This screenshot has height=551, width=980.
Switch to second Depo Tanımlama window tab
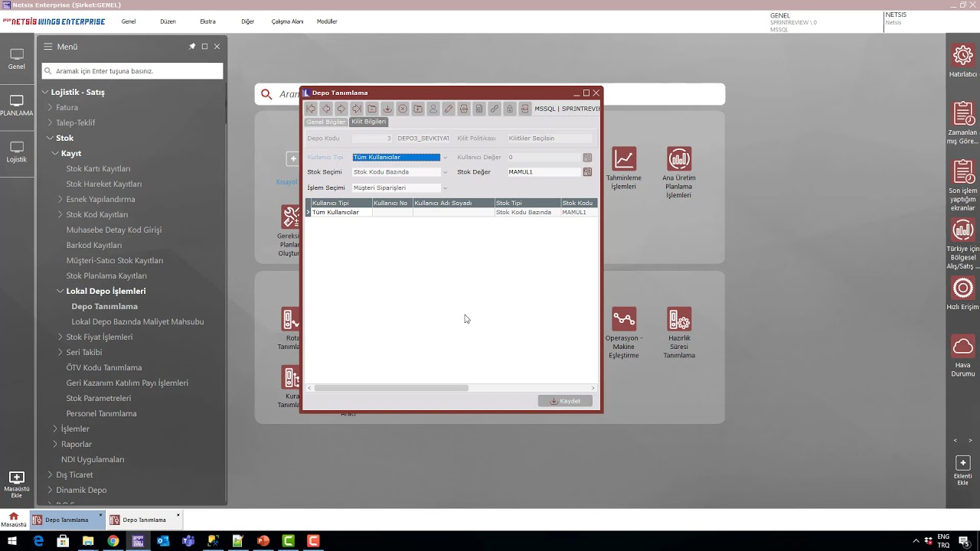coord(144,520)
